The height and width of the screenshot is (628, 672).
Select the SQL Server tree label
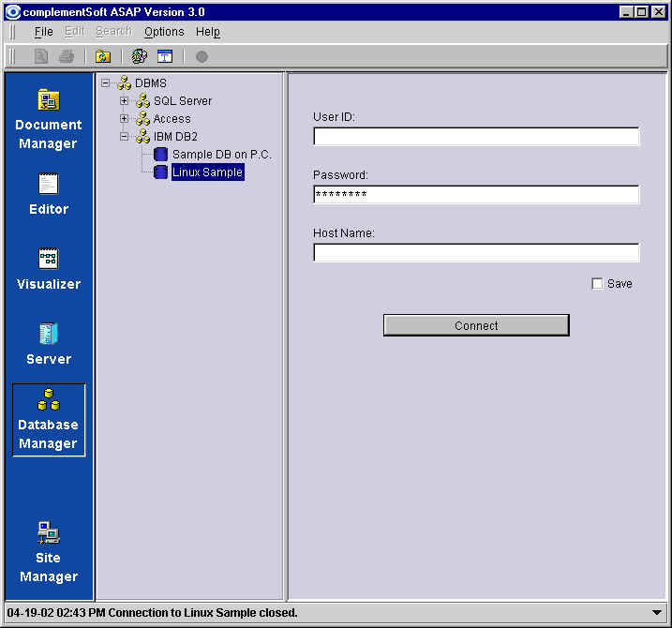coord(183,100)
